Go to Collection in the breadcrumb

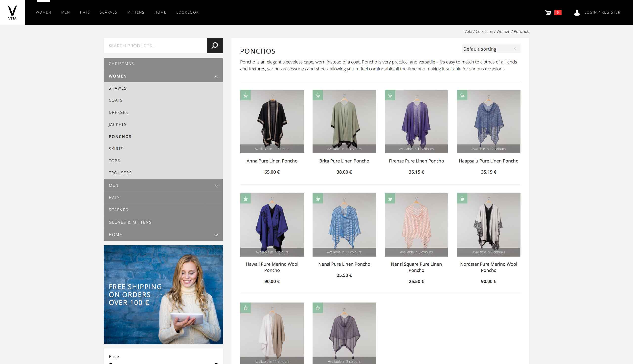pos(484,32)
